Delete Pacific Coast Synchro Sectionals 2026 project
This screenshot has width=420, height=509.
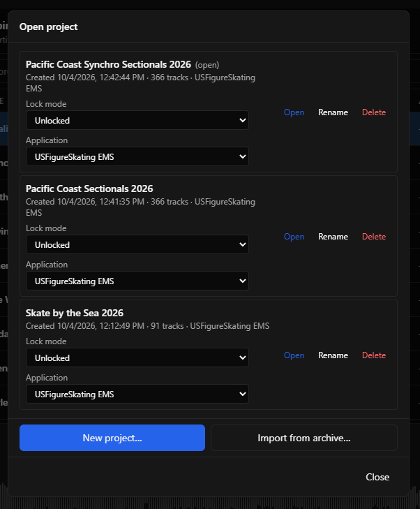(374, 112)
